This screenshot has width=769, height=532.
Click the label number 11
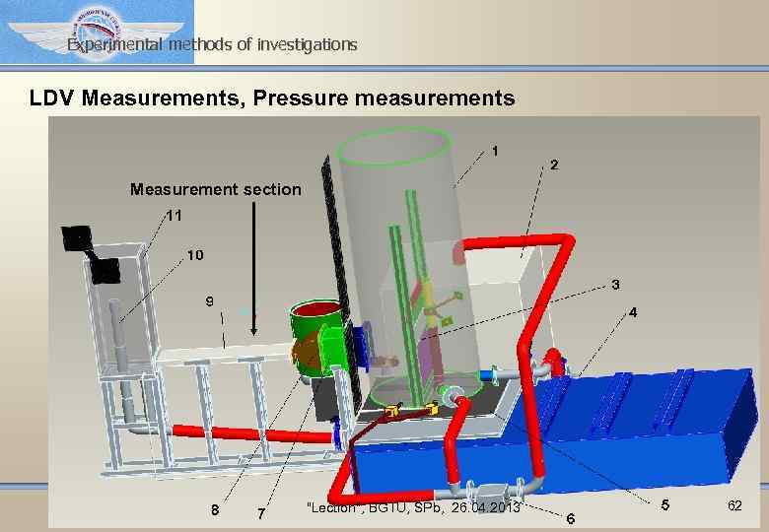175,215
